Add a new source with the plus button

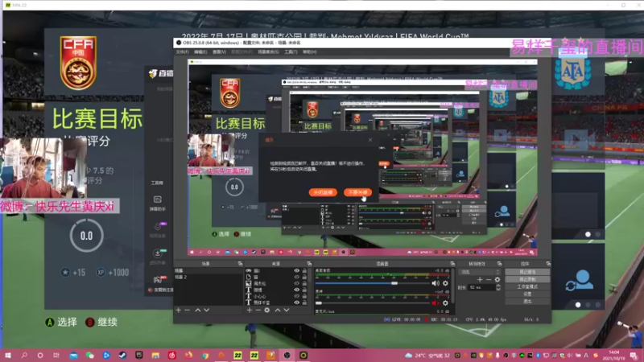click(x=250, y=311)
